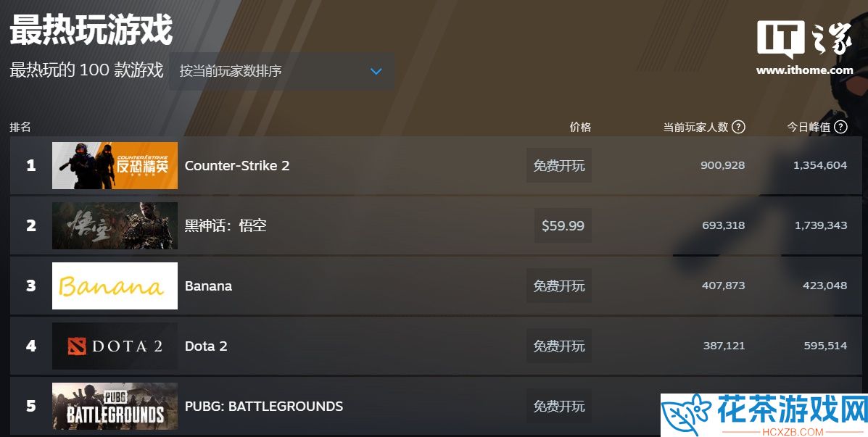Open the help icon beside 当前玩家人数
The height and width of the screenshot is (437, 868).
pos(738,128)
